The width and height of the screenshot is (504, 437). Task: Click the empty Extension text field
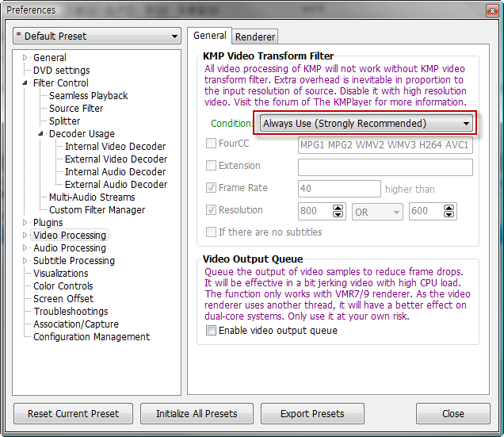point(385,167)
